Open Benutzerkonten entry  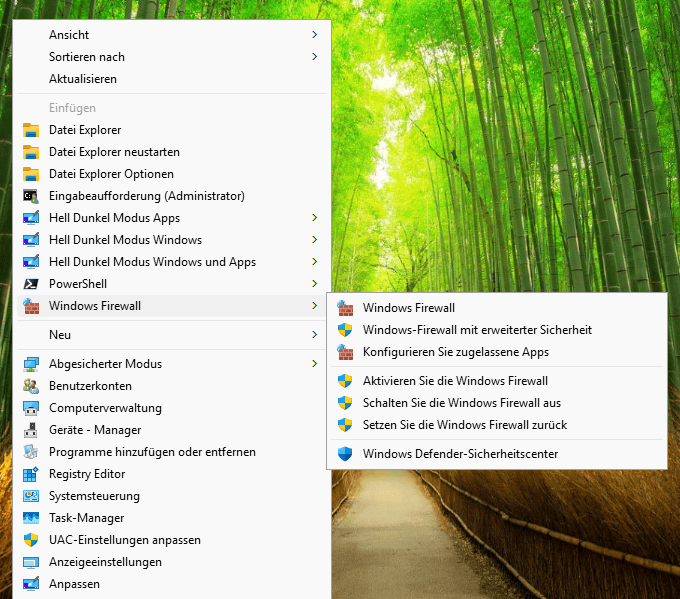pos(173,386)
